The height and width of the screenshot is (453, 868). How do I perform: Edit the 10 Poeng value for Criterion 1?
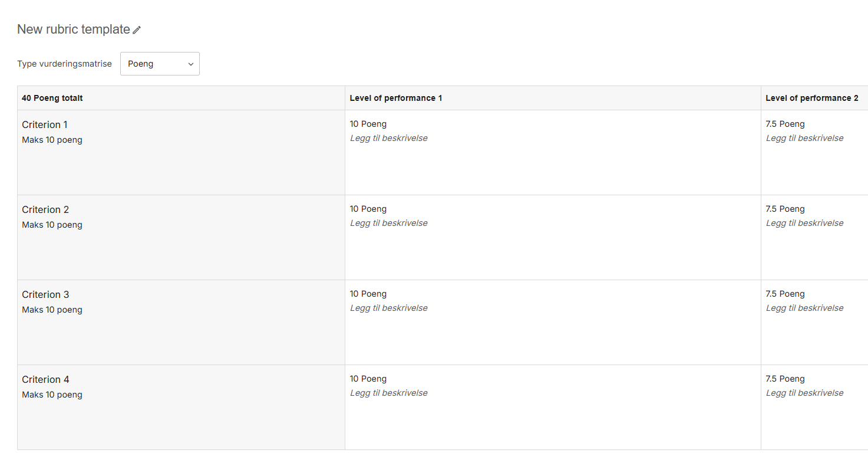[x=368, y=124]
